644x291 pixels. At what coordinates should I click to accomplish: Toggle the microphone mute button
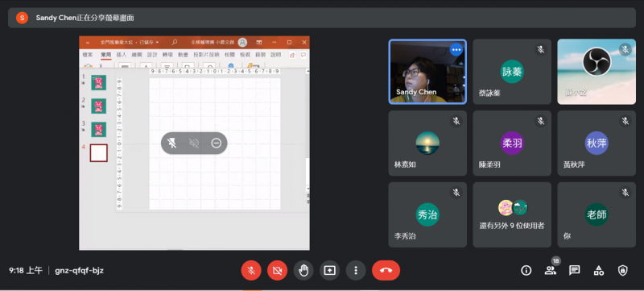(251, 271)
